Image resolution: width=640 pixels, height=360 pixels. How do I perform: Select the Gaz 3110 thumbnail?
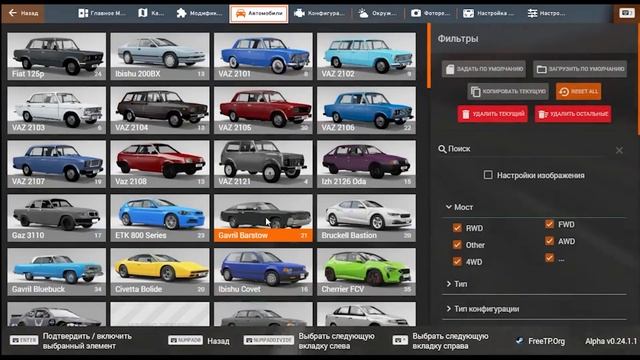pyautogui.click(x=56, y=218)
